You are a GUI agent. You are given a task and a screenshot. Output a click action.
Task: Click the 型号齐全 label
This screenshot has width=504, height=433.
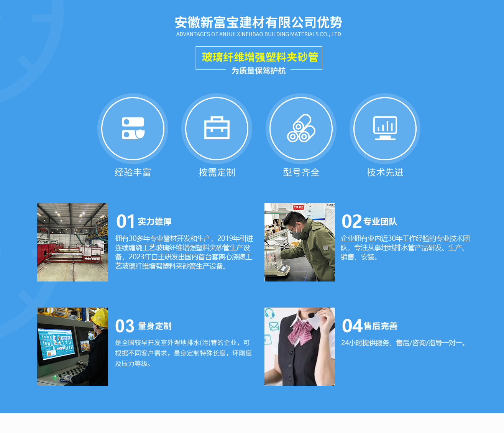(301, 173)
